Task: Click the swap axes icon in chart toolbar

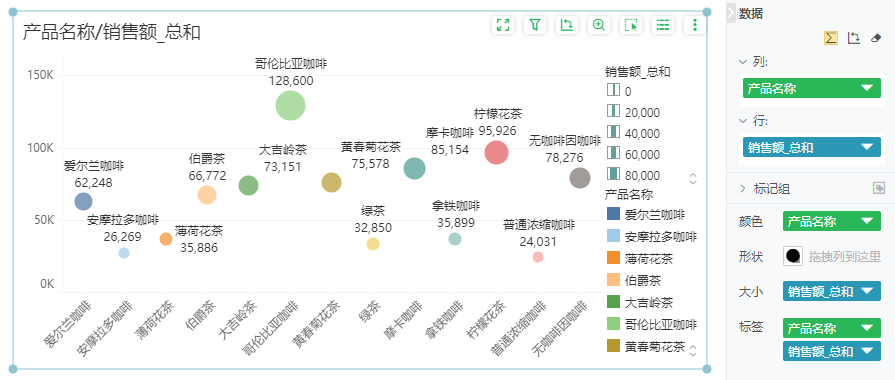Action: (x=567, y=25)
